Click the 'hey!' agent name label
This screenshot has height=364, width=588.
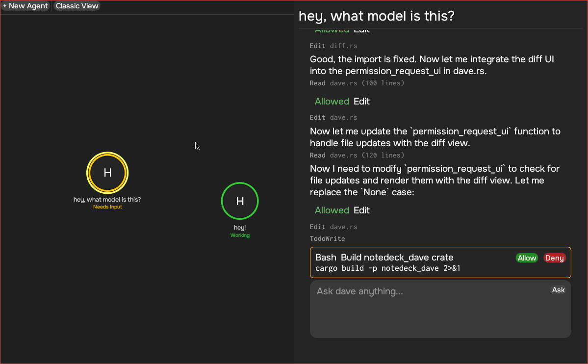tap(240, 228)
